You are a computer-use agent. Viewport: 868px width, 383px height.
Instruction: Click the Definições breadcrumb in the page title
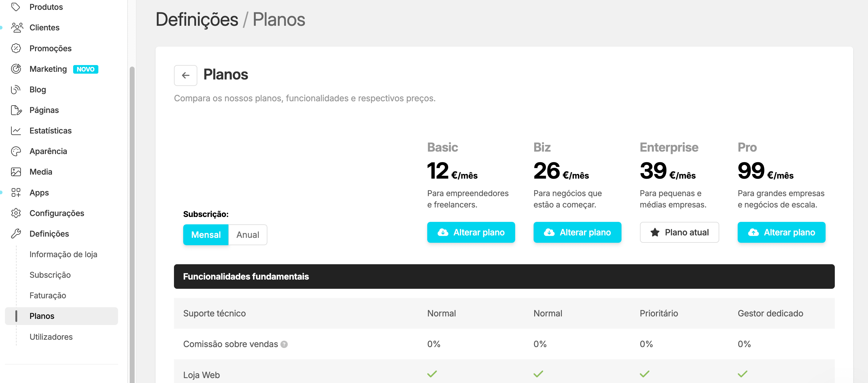[x=197, y=20]
